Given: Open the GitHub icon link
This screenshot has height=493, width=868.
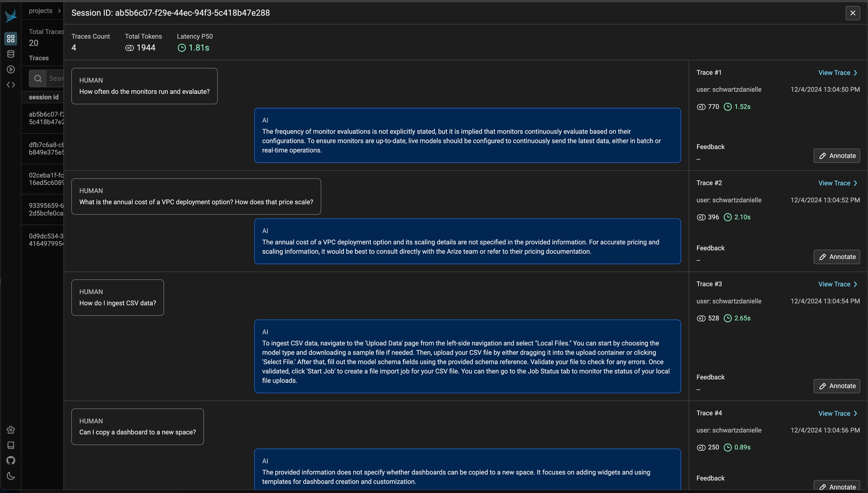Looking at the screenshot, I should (x=11, y=460).
